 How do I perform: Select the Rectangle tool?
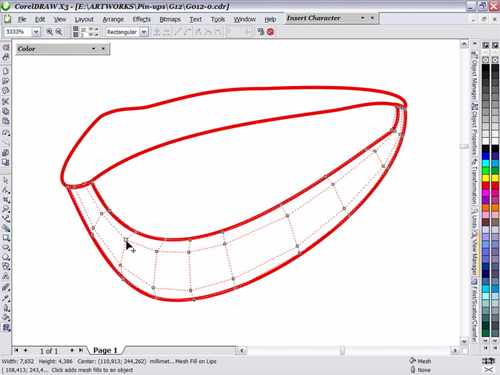(6, 238)
